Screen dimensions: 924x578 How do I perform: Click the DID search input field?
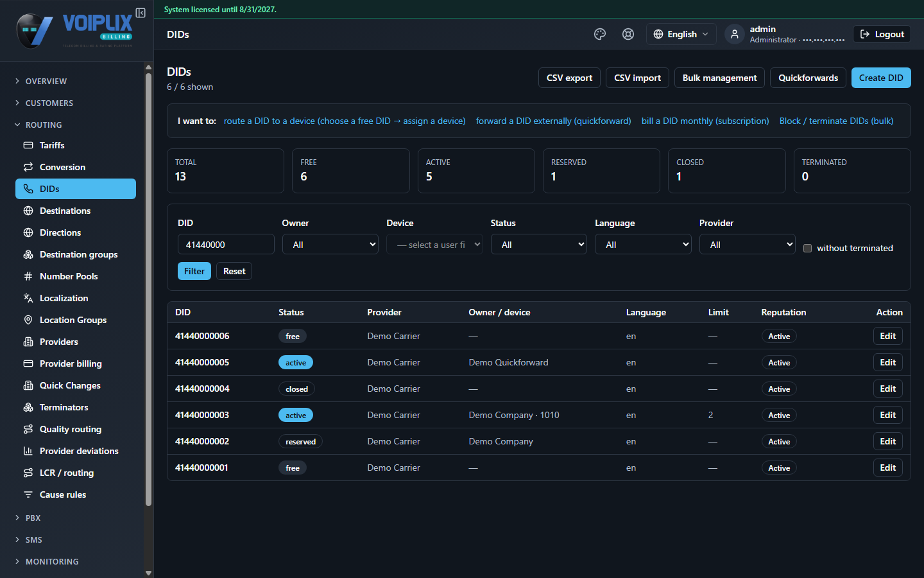226,245
